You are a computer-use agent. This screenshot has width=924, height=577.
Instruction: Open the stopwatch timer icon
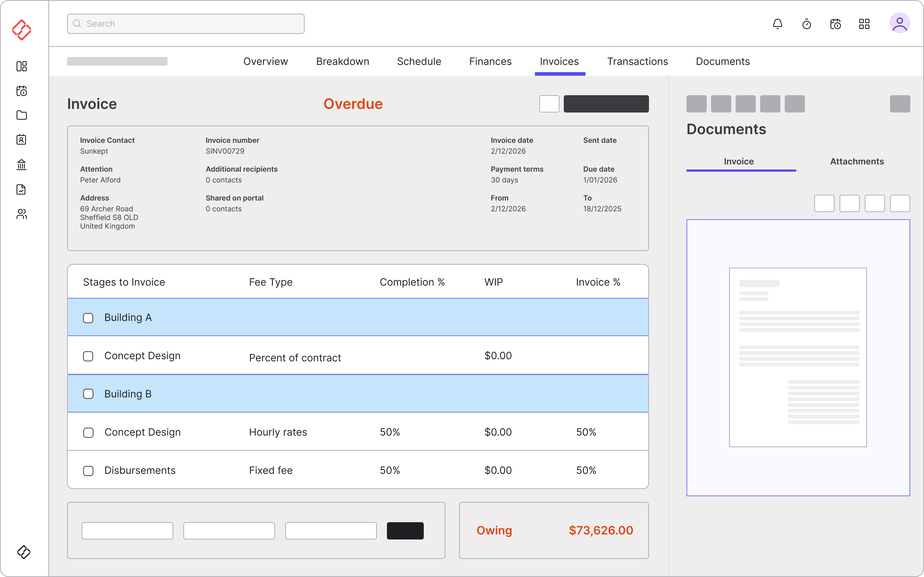click(806, 24)
